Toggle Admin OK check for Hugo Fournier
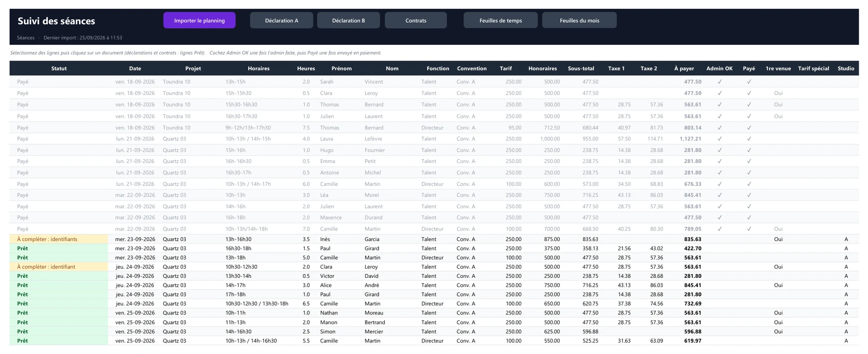 (x=719, y=150)
